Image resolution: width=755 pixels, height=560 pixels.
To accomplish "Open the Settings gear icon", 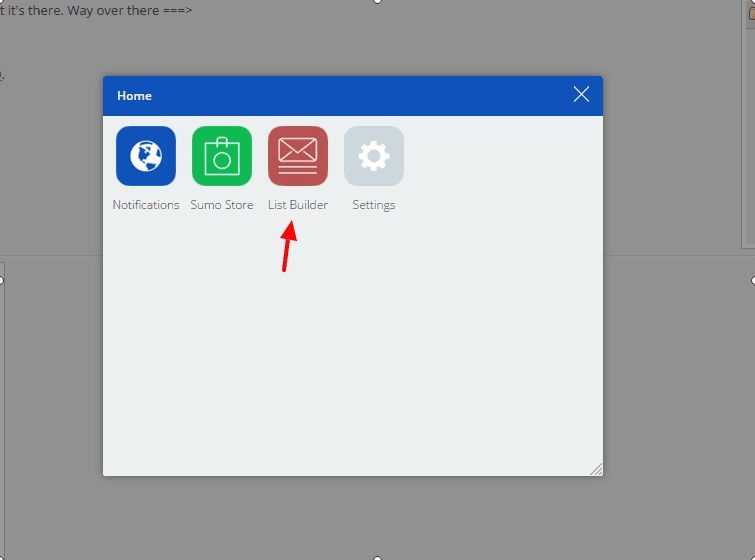I will point(374,156).
